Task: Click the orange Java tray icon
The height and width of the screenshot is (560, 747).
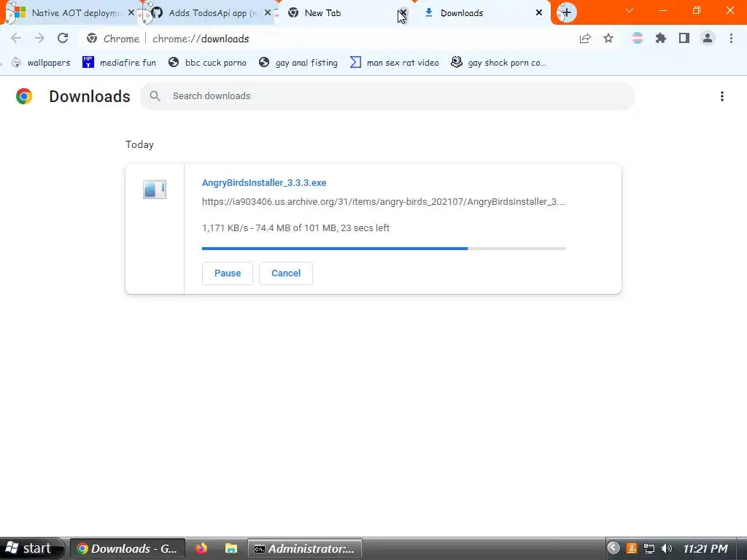Action: 632,548
